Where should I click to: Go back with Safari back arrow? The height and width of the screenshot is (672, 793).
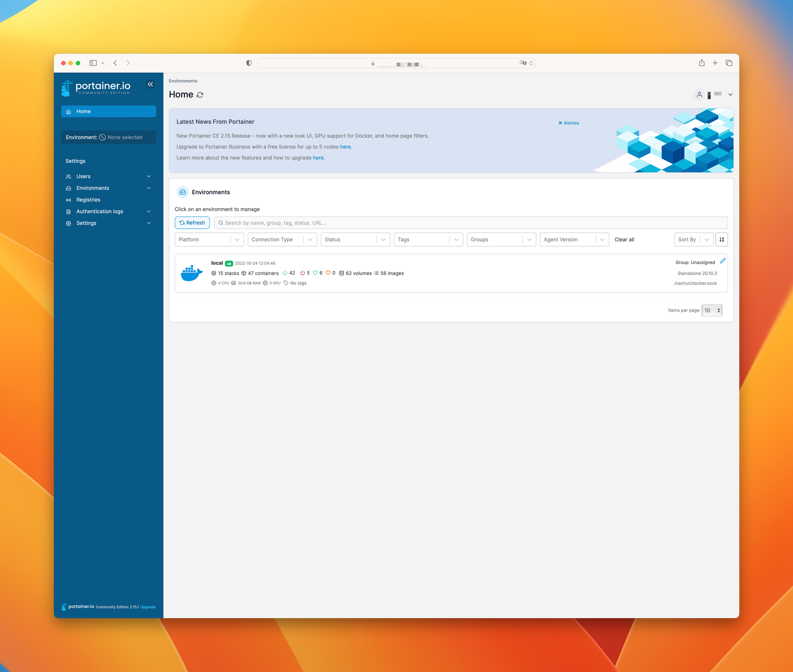(x=115, y=63)
